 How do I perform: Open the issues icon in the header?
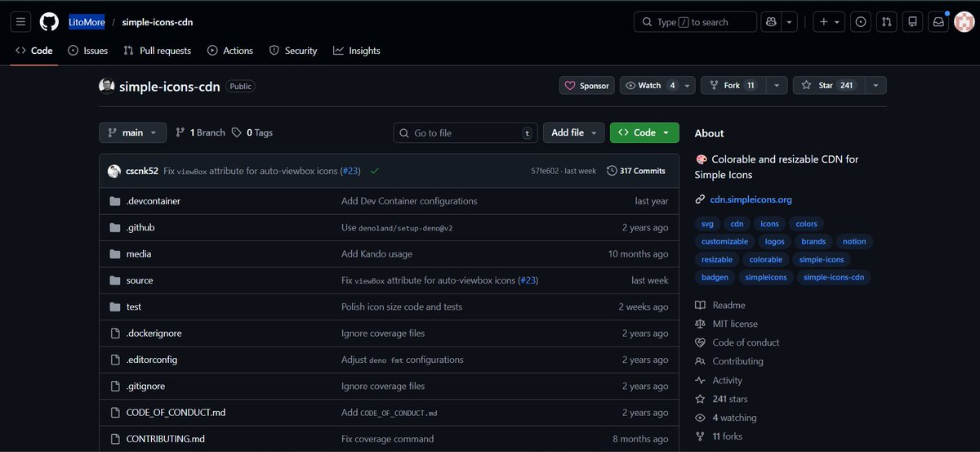coord(860,22)
